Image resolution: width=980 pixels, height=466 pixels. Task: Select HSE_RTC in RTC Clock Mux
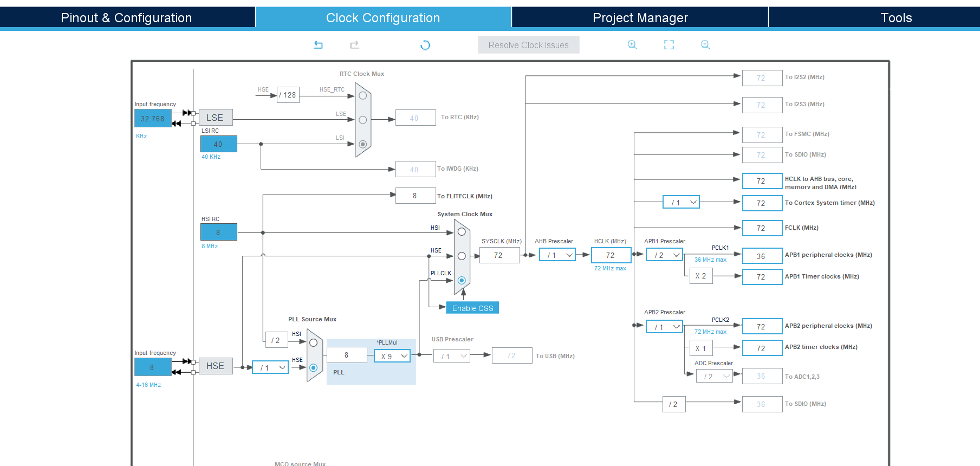pos(363,95)
